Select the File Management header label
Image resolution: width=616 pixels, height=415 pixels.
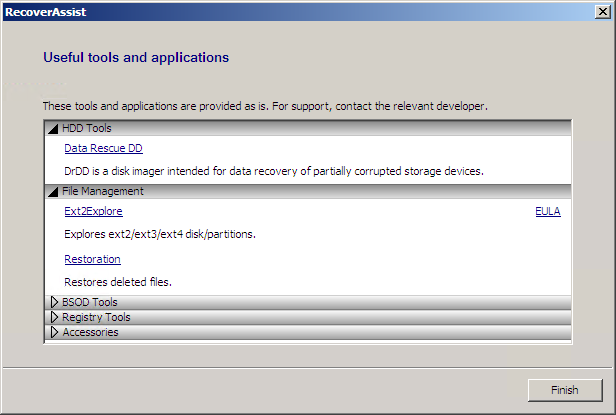[x=103, y=191]
